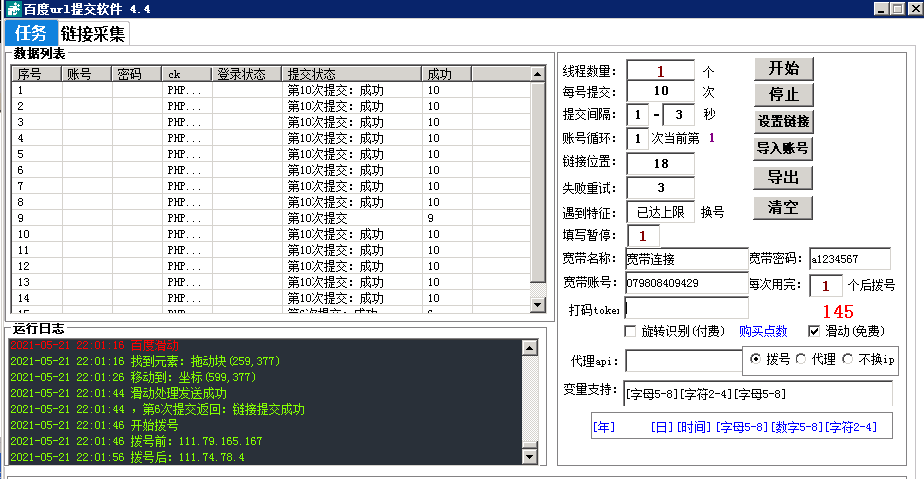Click the 提交间隔 minimum field
Image resolution: width=924 pixels, height=479 pixels.
[x=638, y=114]
